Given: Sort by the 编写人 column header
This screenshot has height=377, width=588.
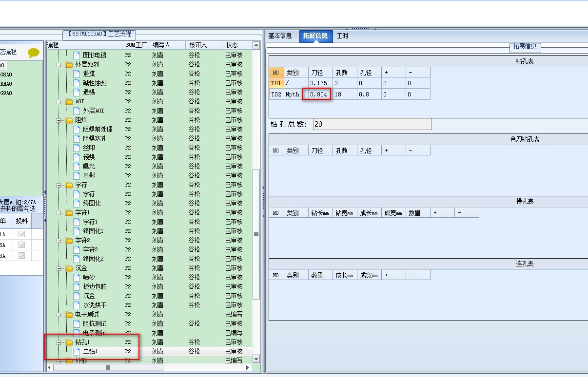Looking at the screenshot, I should (x=168, y=45).
